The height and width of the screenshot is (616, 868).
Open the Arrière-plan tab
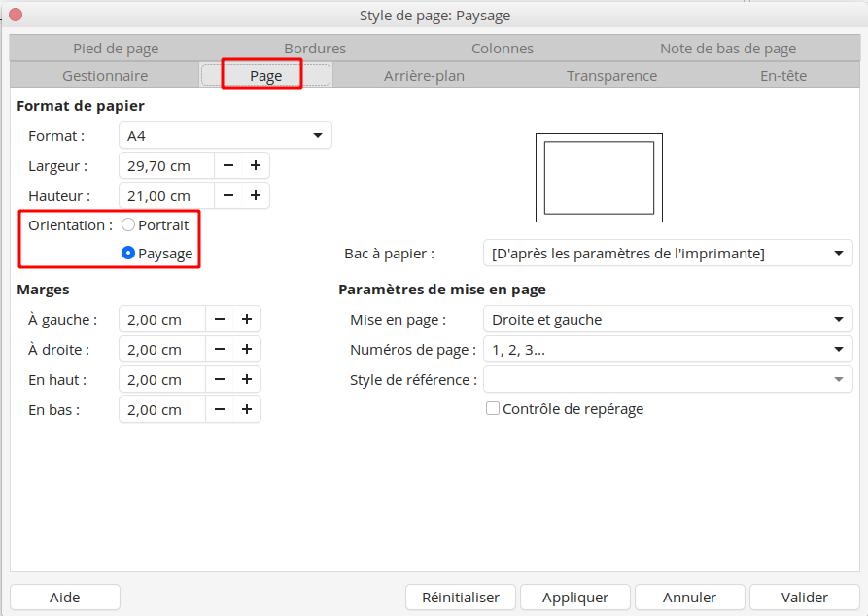[424, 76]
